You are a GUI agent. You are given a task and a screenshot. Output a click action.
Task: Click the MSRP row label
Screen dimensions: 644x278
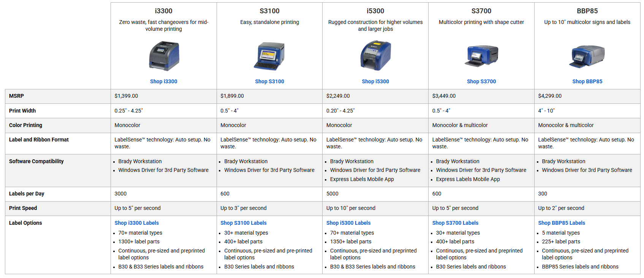(x=16, y=96)
